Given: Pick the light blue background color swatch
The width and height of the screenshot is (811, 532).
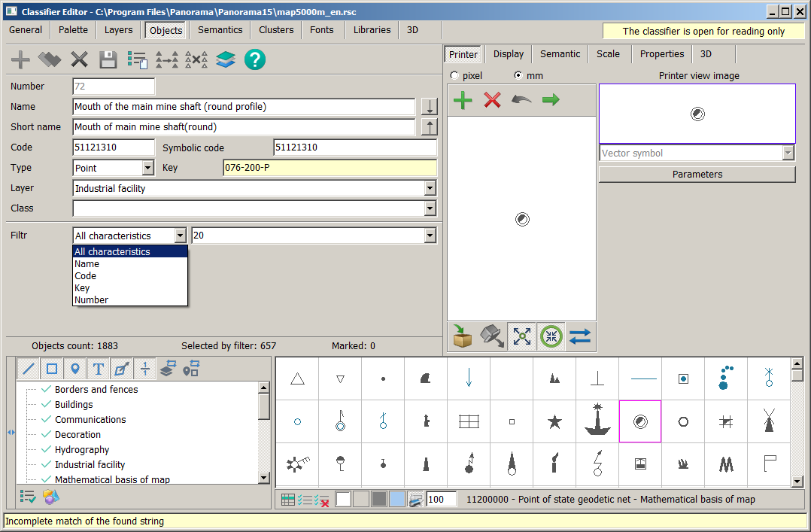Looking at the screenshot, I should [397, 499].
